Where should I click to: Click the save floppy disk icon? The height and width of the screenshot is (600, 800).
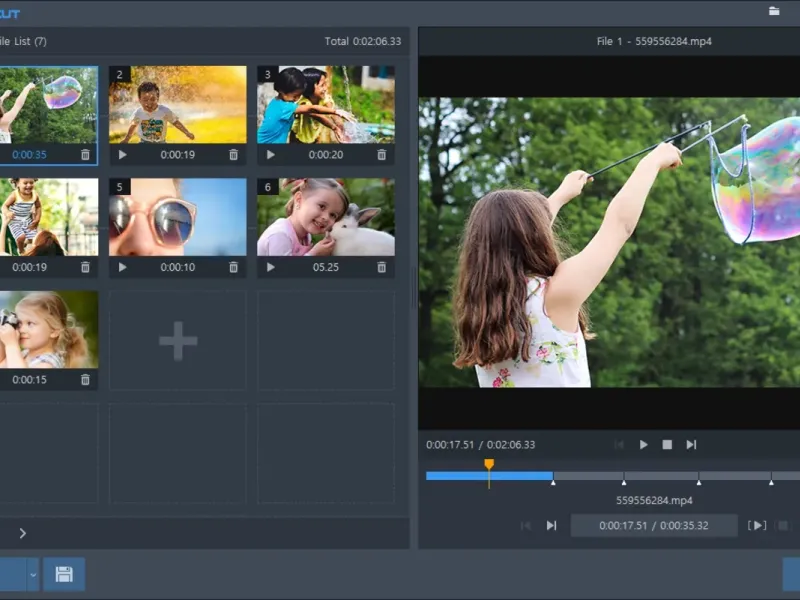tap(64, 574)
